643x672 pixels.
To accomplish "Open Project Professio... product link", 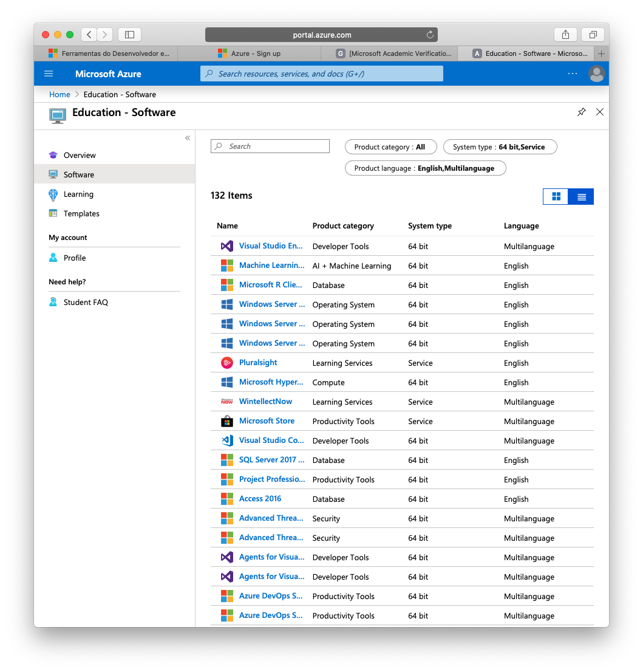I will tap(272, 479).
